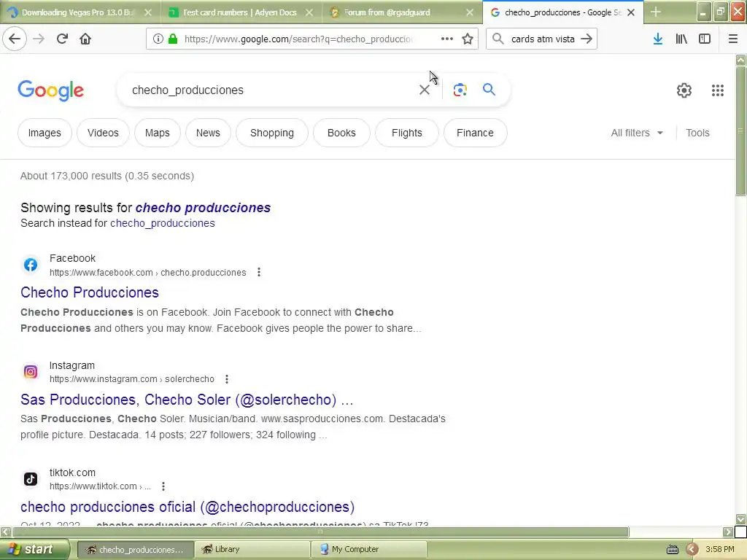Toggle the sidebar view icon
The width and height of the screenshot is (747, 560).
pyautogui.click(x=705, y=39)
